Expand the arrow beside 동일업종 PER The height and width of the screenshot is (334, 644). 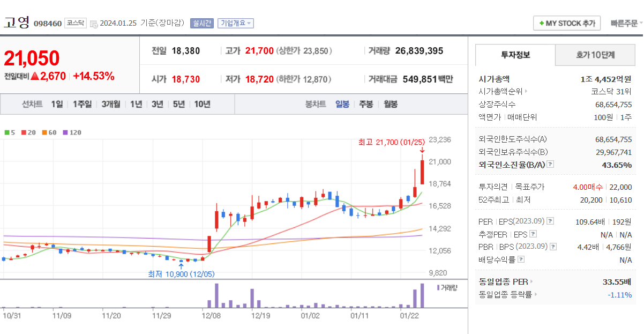pos(531,281)
